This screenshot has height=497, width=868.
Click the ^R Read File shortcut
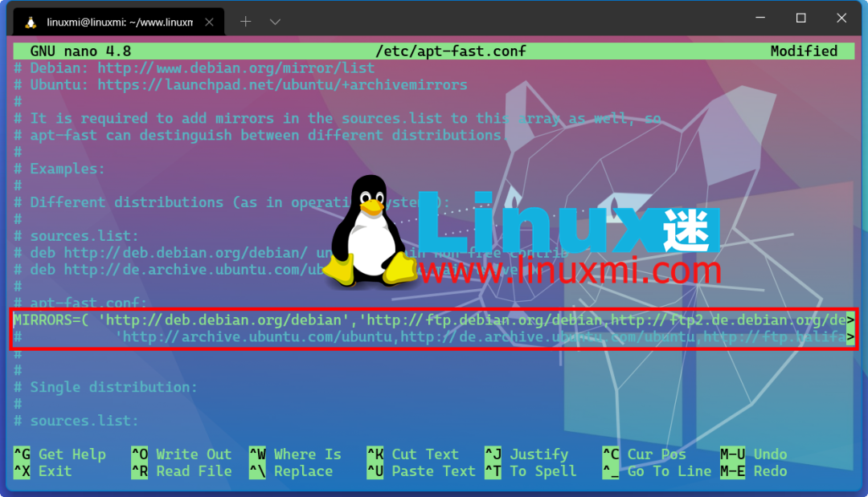(x=182, y=471)
